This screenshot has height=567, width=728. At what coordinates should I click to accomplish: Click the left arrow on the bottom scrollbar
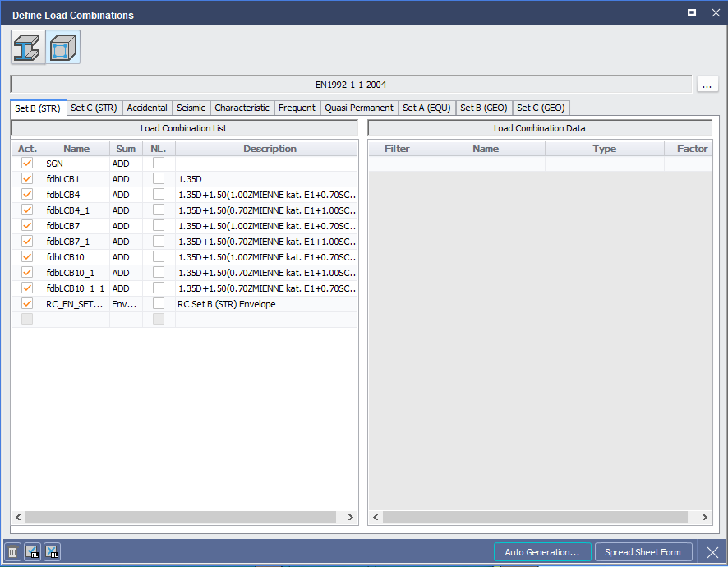coord(16,517)
